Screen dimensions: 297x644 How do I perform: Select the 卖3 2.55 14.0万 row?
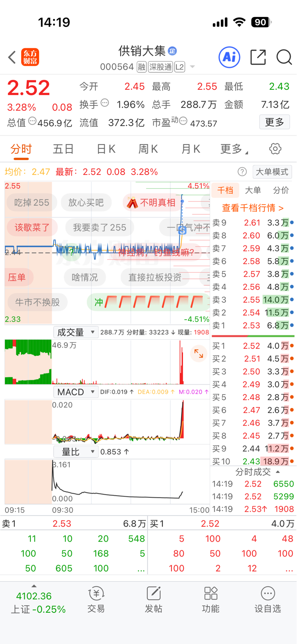[x=253, y=300]
